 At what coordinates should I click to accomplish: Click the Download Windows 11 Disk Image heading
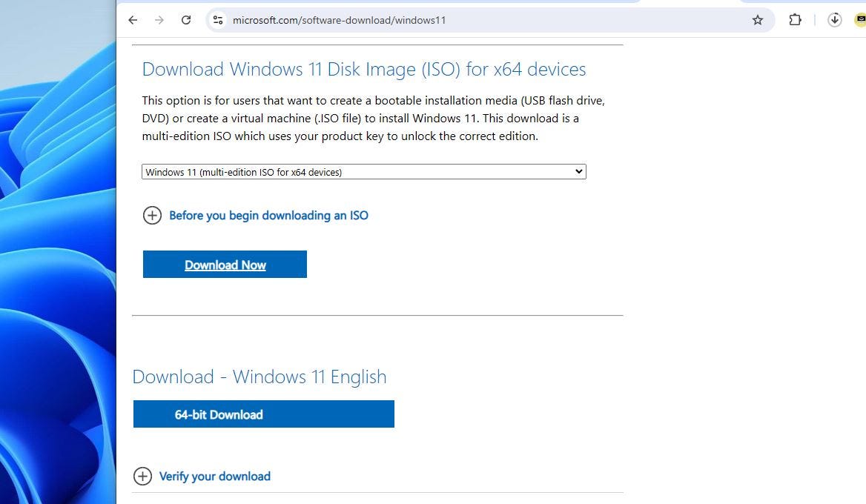coord(363,69)
